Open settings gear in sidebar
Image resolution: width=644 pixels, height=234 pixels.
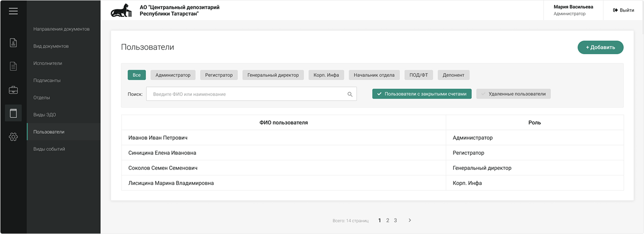click(x=13, y=137)
